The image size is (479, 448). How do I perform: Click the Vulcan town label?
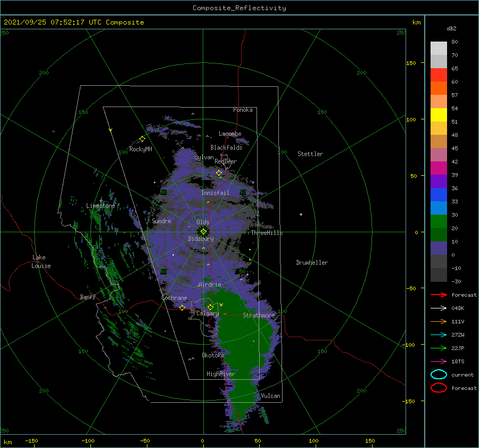pyautogui.click(x=271, y=395)
